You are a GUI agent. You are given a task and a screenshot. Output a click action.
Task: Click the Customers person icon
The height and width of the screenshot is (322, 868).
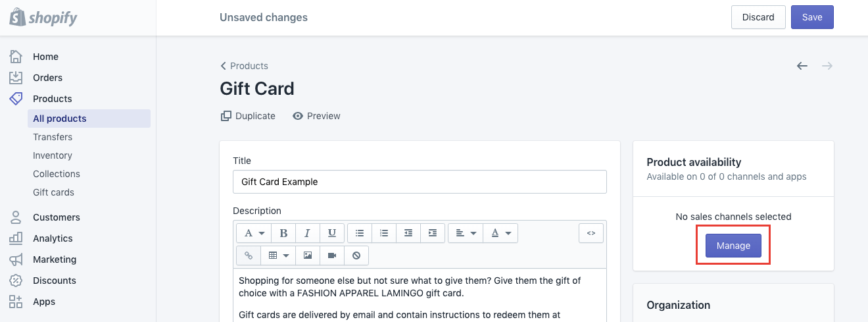tap(16, 217)
